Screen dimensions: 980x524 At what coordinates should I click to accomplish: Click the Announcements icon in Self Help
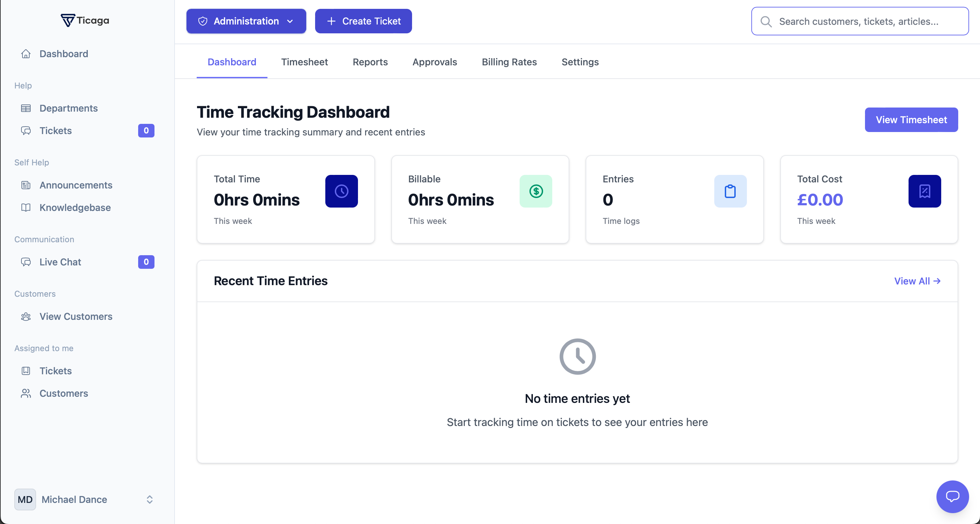pos(26,185)
